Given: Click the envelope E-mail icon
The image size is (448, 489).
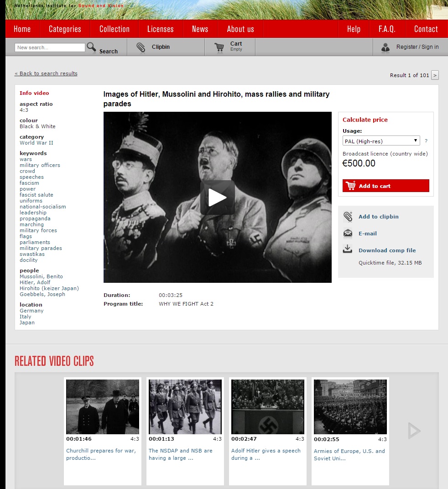Looking at the screenshot, I should [x=348, y=234].
